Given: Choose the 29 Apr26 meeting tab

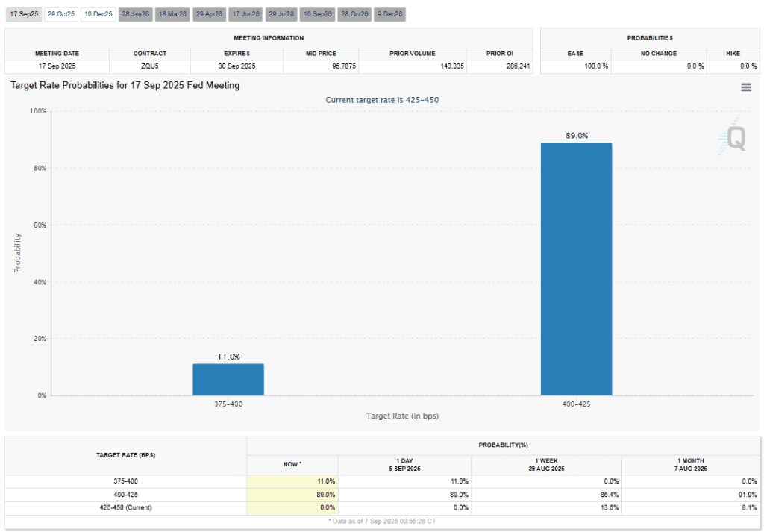Looking at the screenshot, I should click(x=208, y=14).
